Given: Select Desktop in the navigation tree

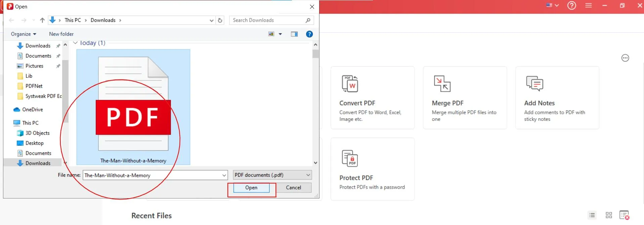Looking at the screenshot, I should (x=34, y=143).
